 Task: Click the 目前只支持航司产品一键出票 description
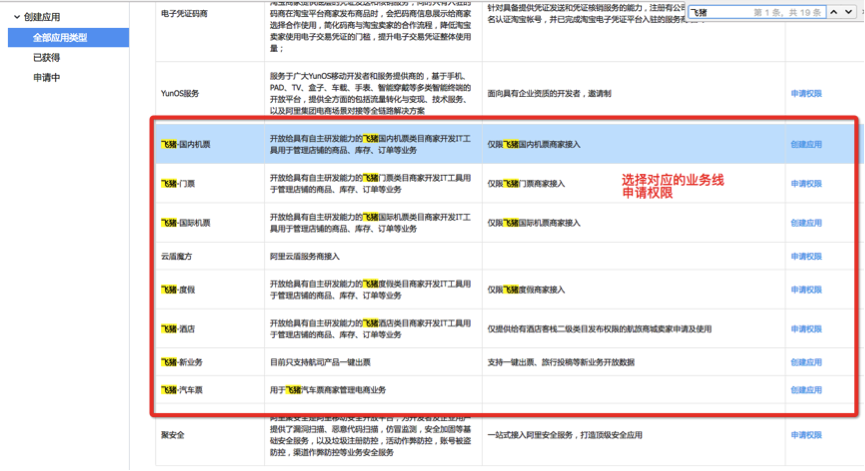tap(320, 362)
